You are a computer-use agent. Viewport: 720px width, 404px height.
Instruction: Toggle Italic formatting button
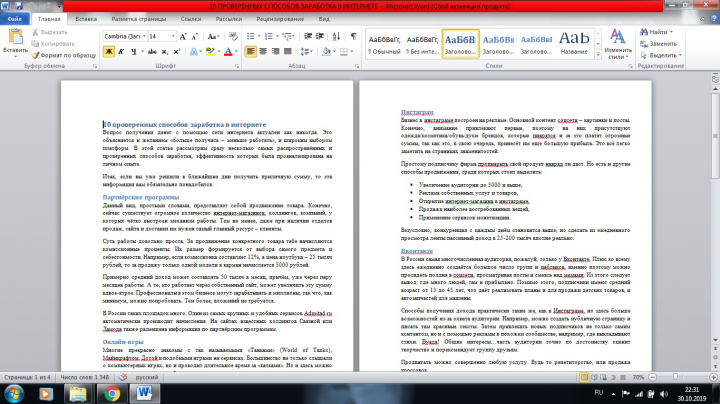(x=121, y=51)
